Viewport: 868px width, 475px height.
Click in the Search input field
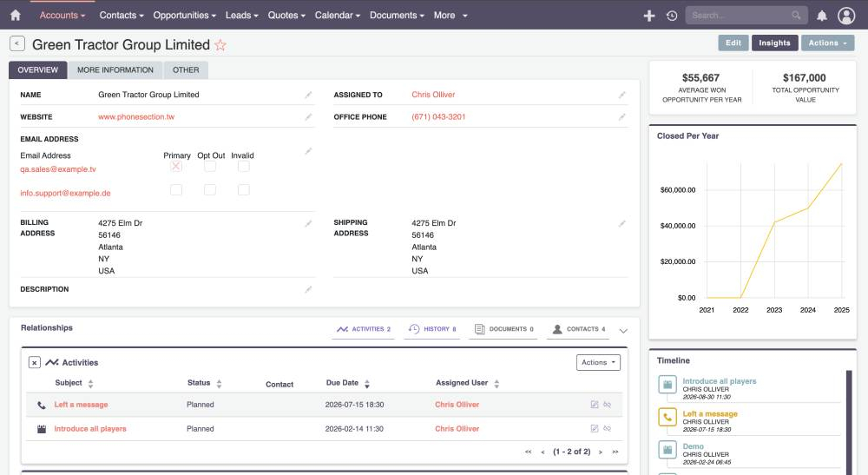(740, 16)
